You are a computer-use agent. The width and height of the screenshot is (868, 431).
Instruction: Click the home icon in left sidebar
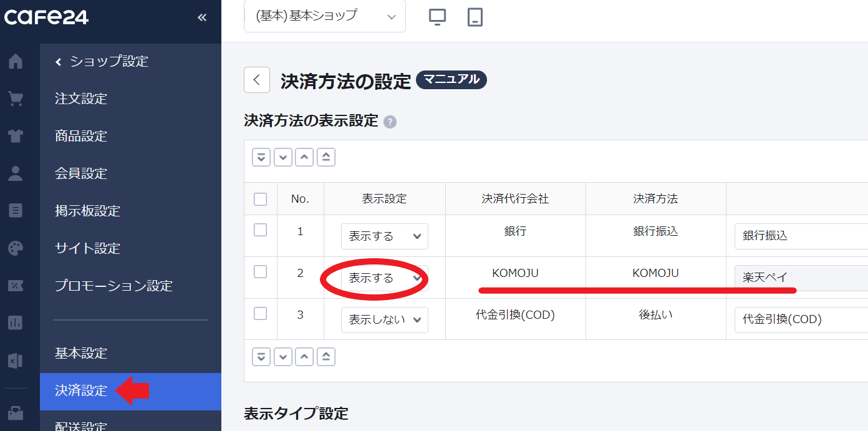pyautogui.click(x=15, y=61)
